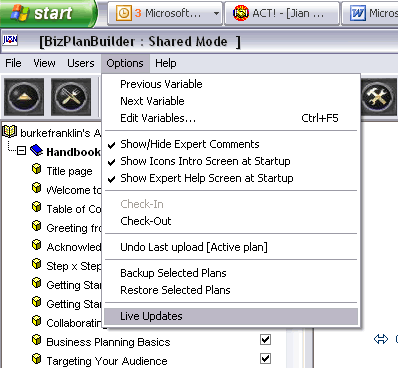This screenshot has height=368, width=398.
Task: Select Restore Selected Plans
Action: 231,290
